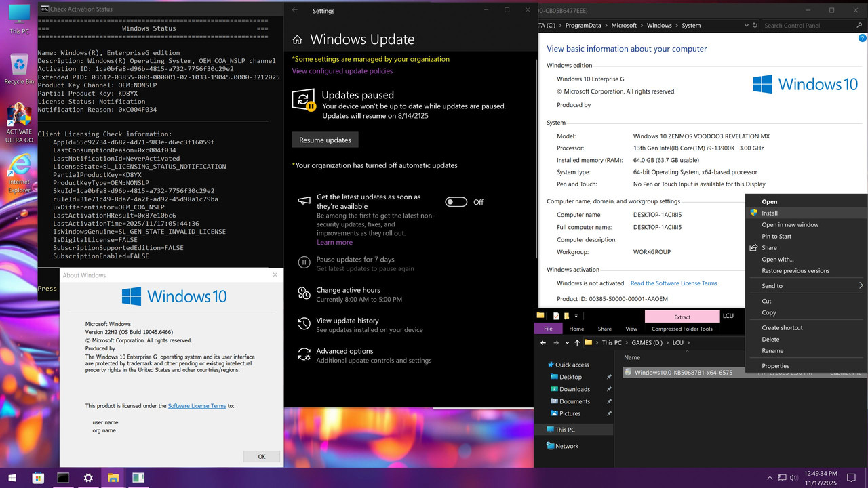The height and width of the screenshot is (488, 868).
Task: Click the back arrow in File Explorer
Action: pyautogui.click(x=543, y=343)
